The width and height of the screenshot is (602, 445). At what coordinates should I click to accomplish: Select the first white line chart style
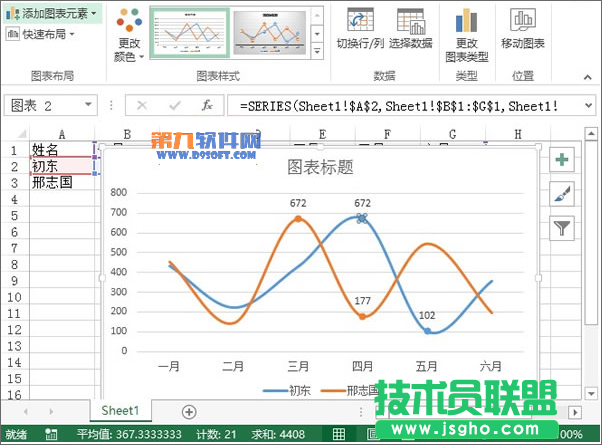point(190,33)
